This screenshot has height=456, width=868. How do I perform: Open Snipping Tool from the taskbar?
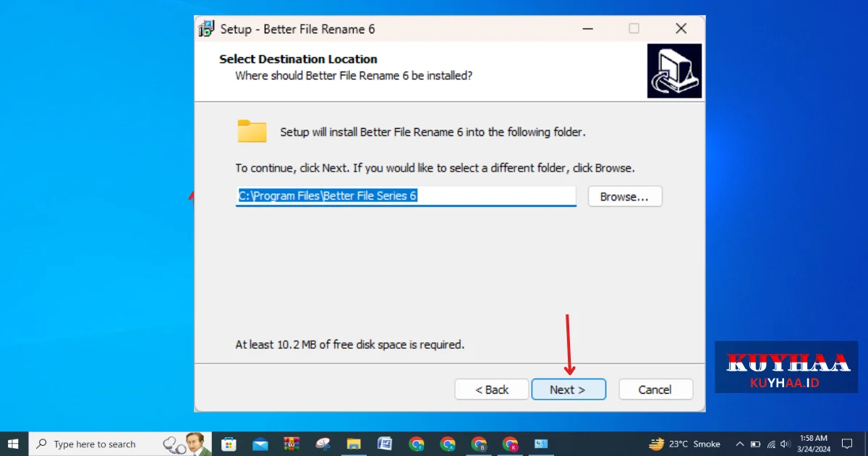point(323,444)
